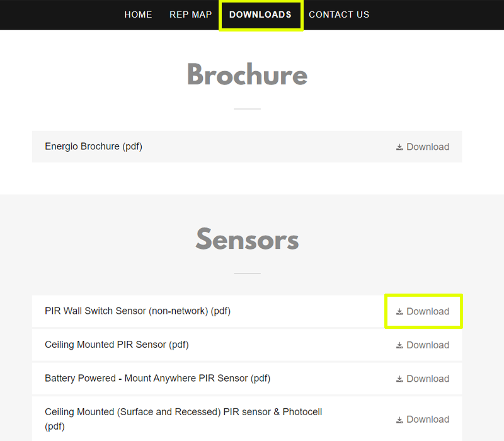Click the Brochure section heading

[247, 75]
